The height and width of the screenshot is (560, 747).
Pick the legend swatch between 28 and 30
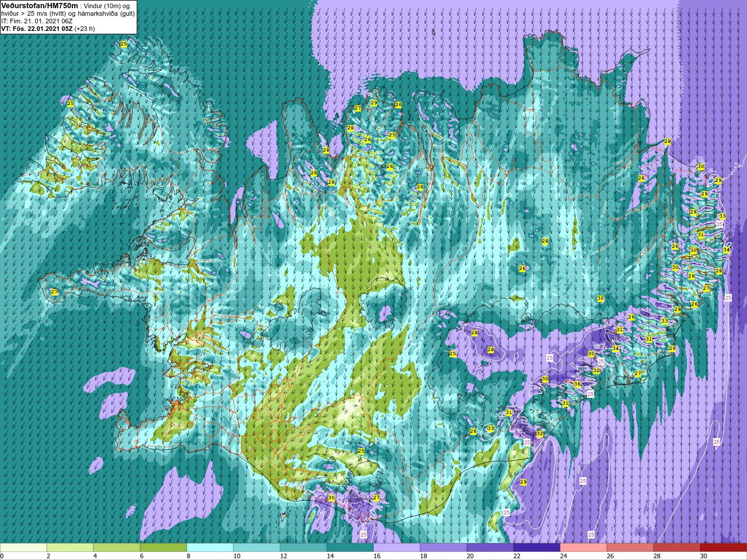click(677, 548)
